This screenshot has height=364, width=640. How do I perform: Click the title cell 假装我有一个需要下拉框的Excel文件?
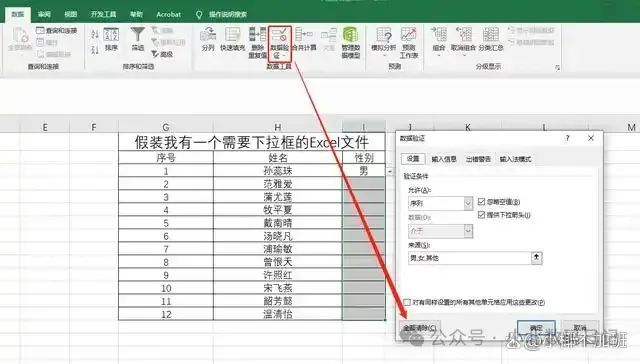252,142
